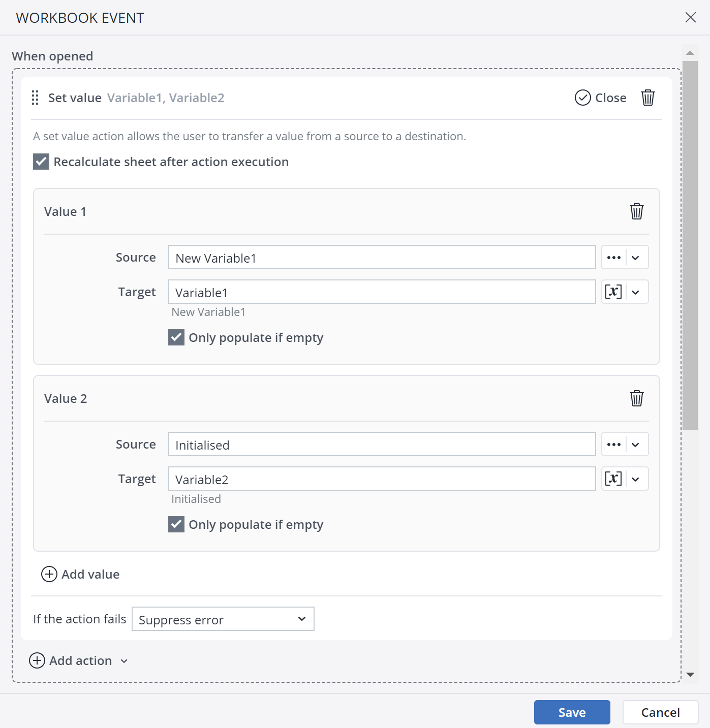Delete the Set value action with trash icon
Image resolution: width=710 pixels, height=728 pixels.
648,98
